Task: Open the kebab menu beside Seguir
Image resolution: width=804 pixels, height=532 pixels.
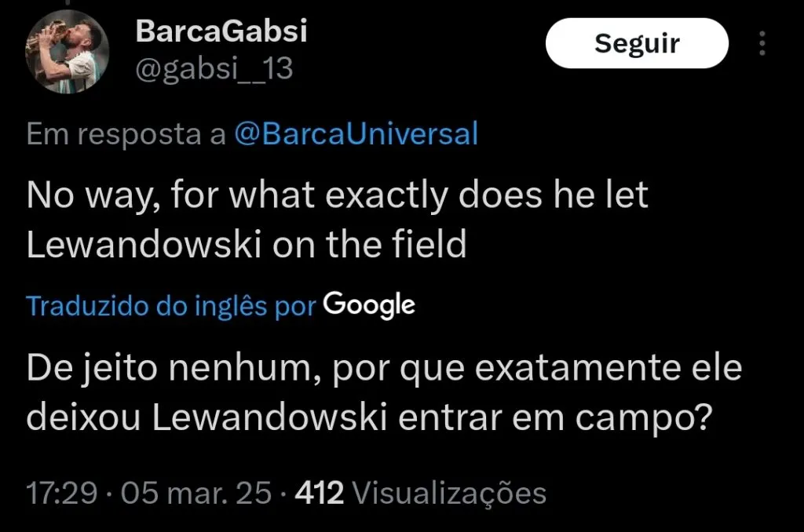Action: point(761,43)
